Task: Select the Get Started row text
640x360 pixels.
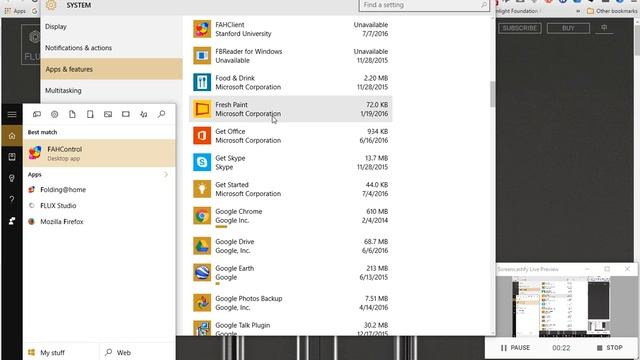Action: tap(248, 189)
